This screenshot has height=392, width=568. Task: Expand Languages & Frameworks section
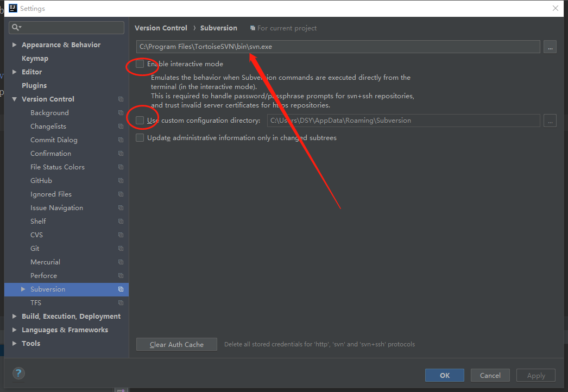tap(15, 330)
